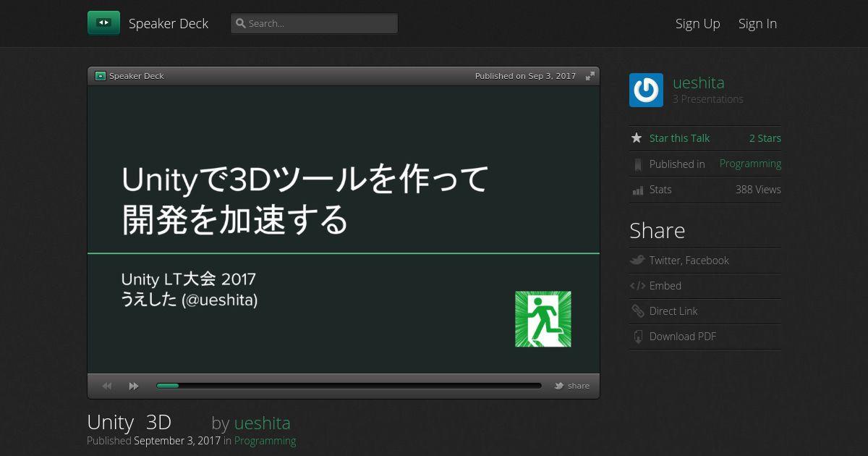Focus the Search input field
Viewport: 868px width, 456px height.
click(314, 23)
